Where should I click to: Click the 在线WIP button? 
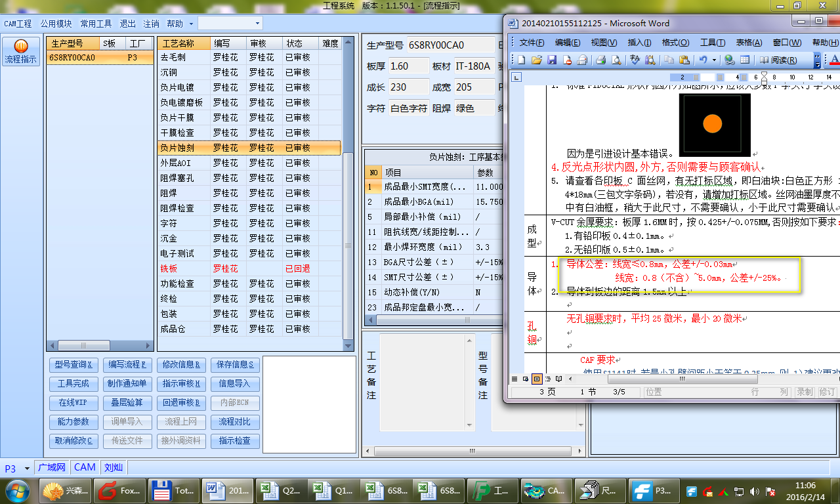(x=73, y=402)
